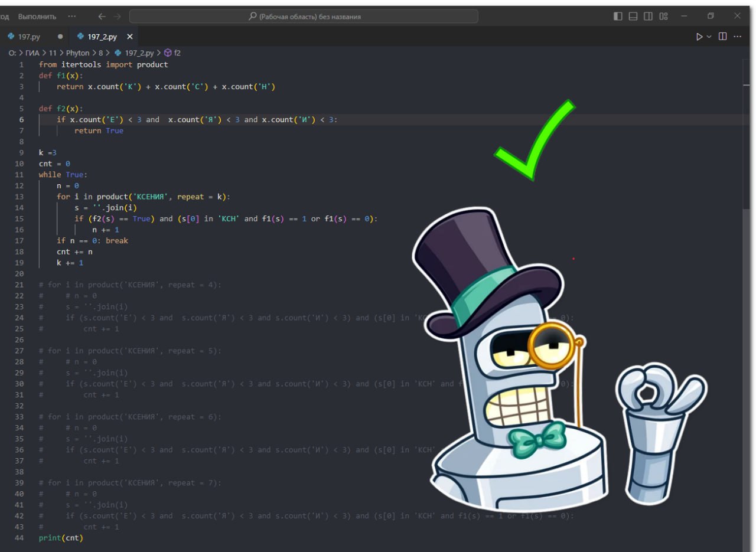Click the f2 symbol cube icon in breadcrumbs
756x552 pixels.
click(x=168, y=53)
